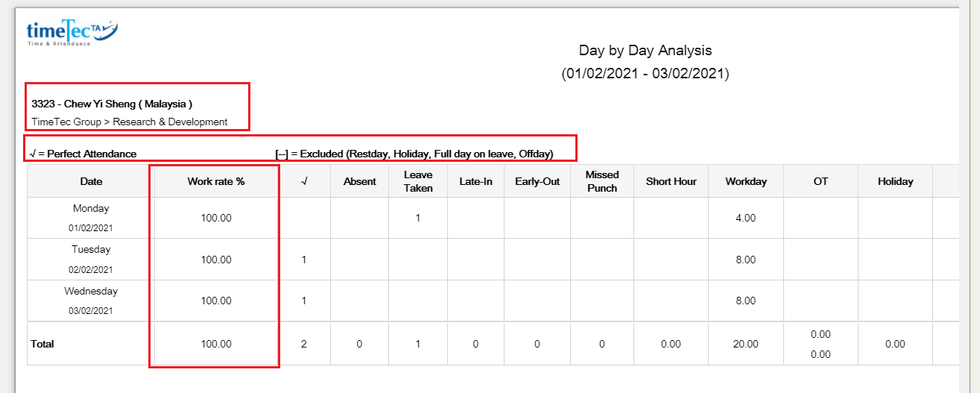
Task: Select the Holiday column header
Action: click(895, 181)
